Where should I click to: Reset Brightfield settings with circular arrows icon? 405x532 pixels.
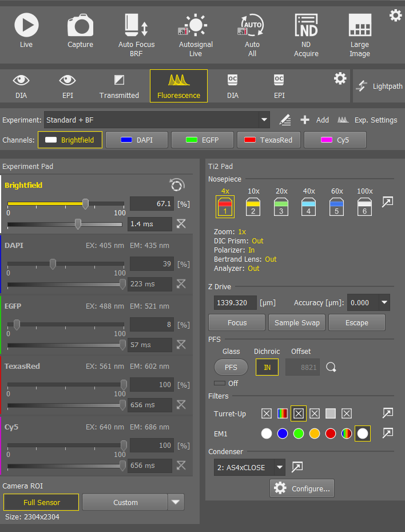pos(177,185)
